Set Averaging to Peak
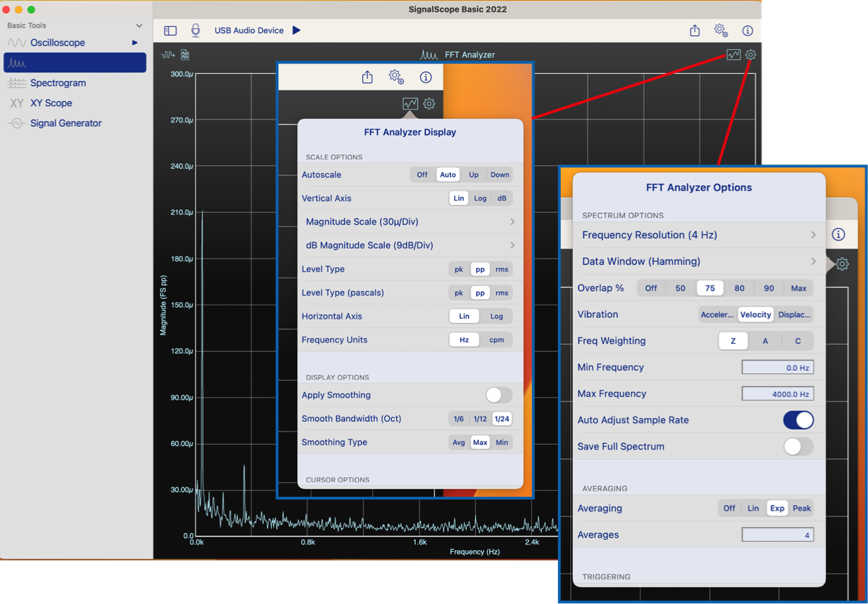The width and height of the screenshot is (868, 604). [801, 508]
